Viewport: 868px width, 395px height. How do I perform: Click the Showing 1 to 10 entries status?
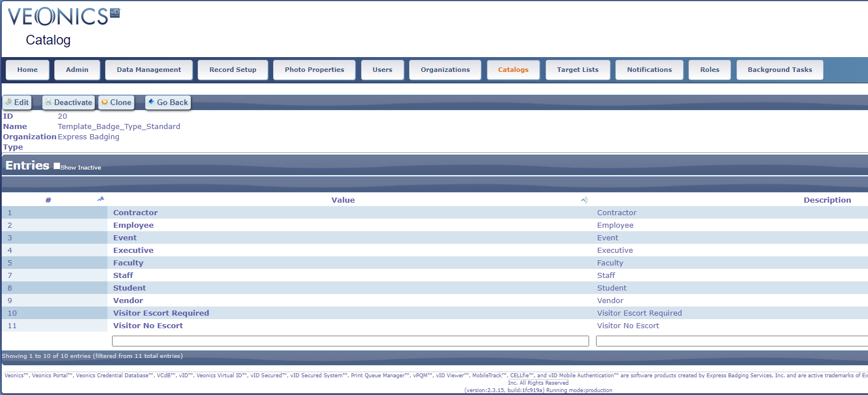[92, 356]
